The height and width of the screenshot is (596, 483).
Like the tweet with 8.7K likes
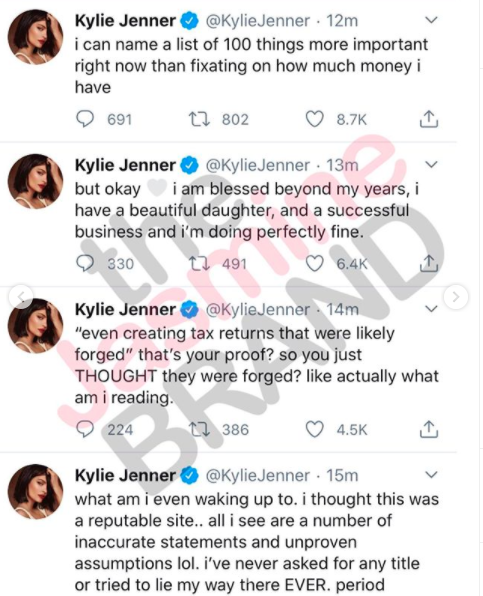pos(315,119)
